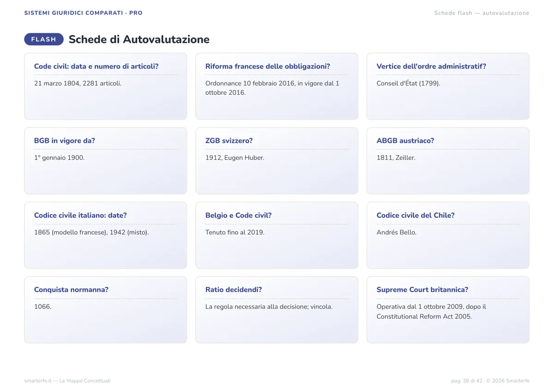Click the footer 'smarterfe.it — Le Mappe Concettuali'
554x392 pixels.
(67, 381)
